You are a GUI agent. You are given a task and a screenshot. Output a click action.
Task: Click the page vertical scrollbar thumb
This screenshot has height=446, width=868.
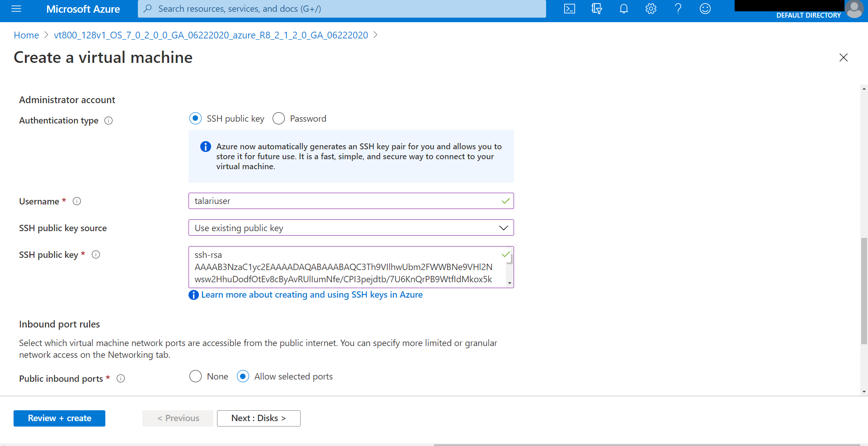tap(864, 289)
